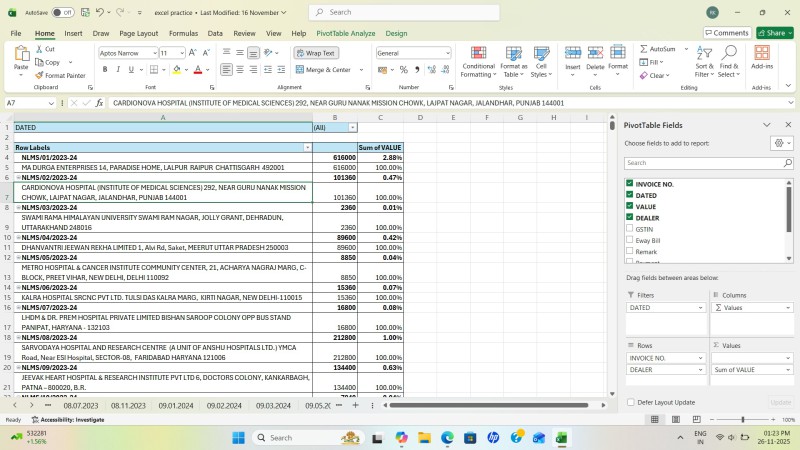Screen dimensions: 800x450
Task: Open Conditional Formatting in the ribbon
Action: pos(478,60)
